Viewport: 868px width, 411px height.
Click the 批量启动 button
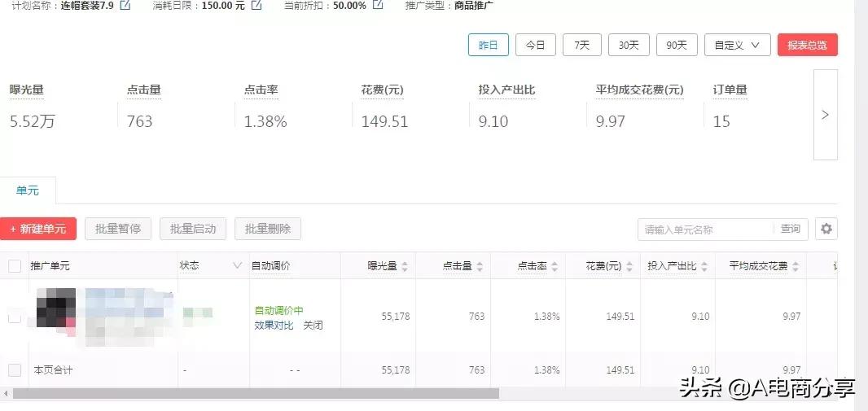(193, 229)
